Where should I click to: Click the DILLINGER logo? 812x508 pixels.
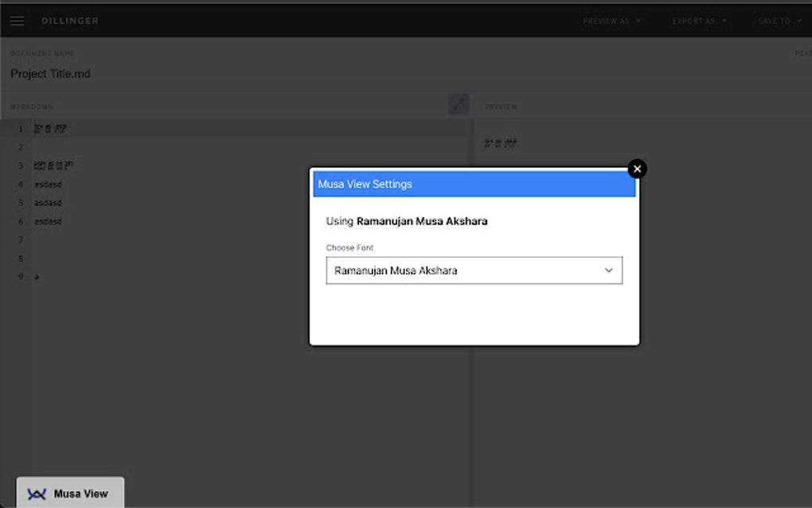pos(69,21)
